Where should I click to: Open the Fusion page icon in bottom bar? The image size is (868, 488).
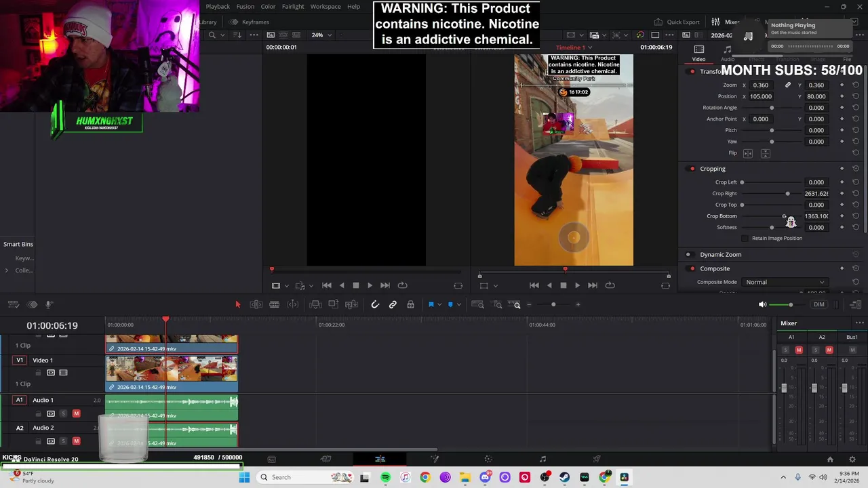434,459
